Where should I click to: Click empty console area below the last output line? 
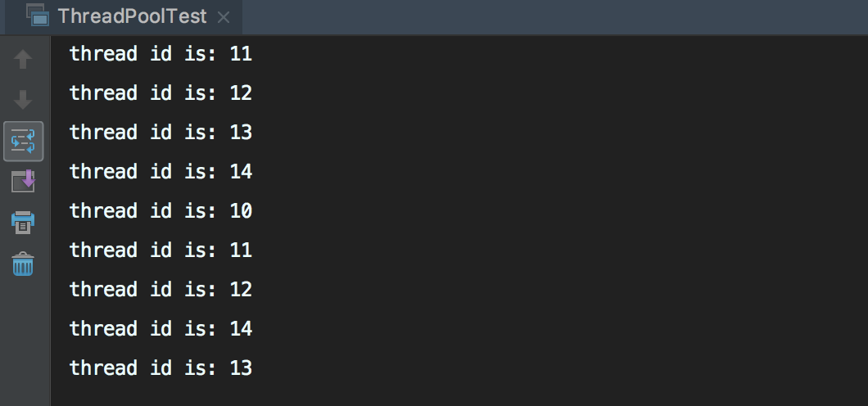coord(459,394)
